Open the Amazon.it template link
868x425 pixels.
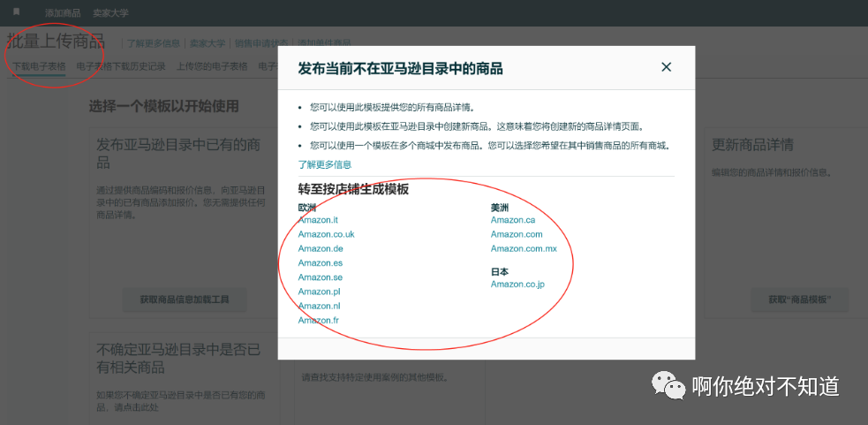pos(318,220)
